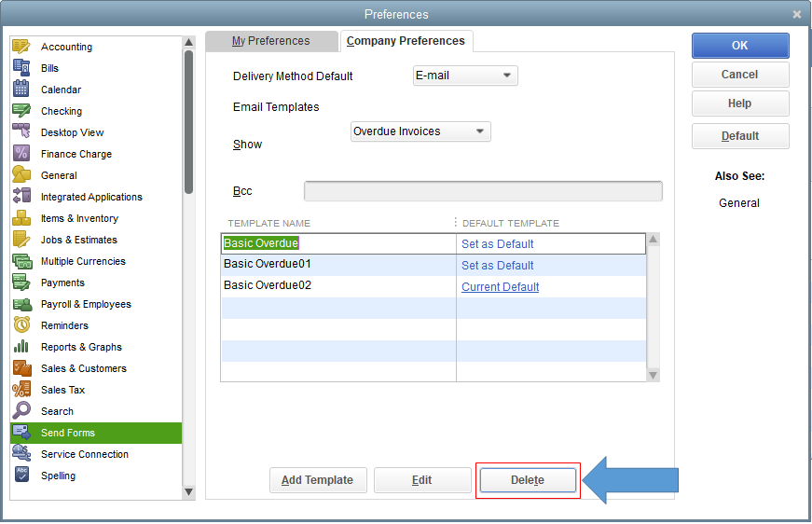Click into the Bcc field
This screenshot has height=524, width=812.
pyautogui.click(x=483, y=191)
